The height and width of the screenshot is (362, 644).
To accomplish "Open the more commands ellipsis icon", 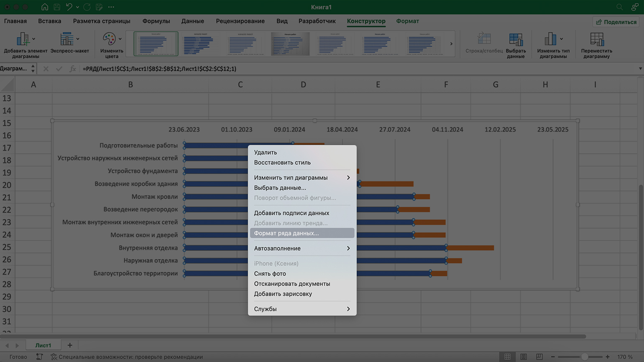I will (x=111, y=7).
